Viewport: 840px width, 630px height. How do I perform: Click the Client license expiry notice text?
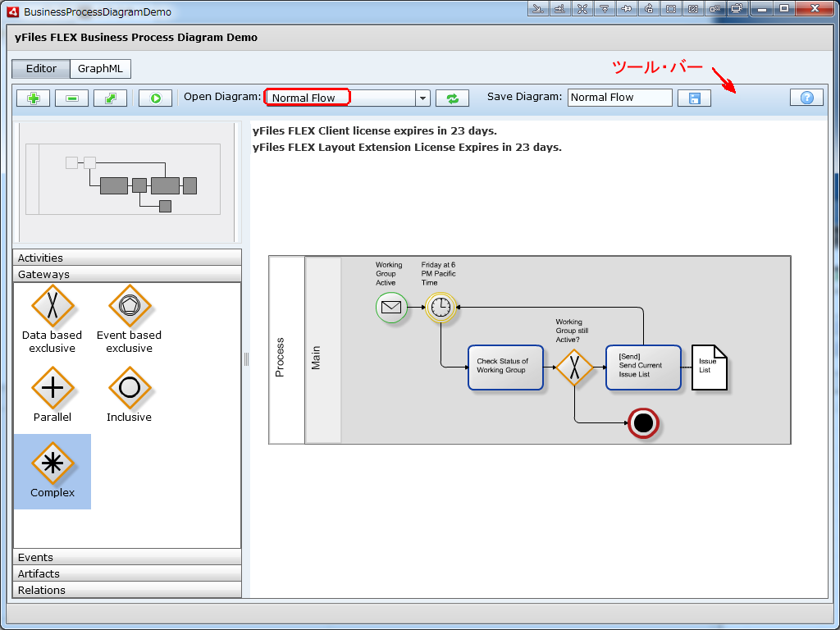(375, 130)
